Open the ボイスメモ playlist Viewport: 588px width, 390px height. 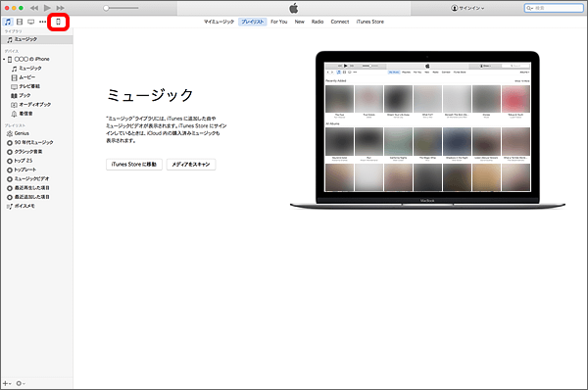coord(37,206)
